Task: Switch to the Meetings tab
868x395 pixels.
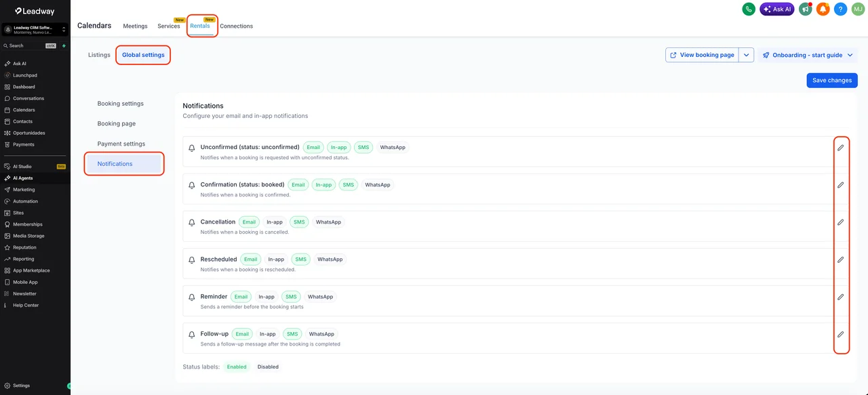Action: click(135, 26)
